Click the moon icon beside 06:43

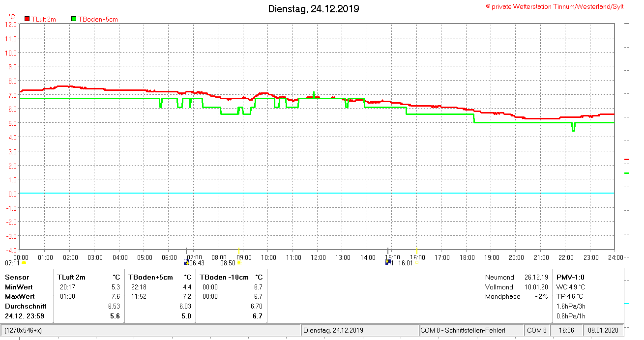tap(186, 262)
